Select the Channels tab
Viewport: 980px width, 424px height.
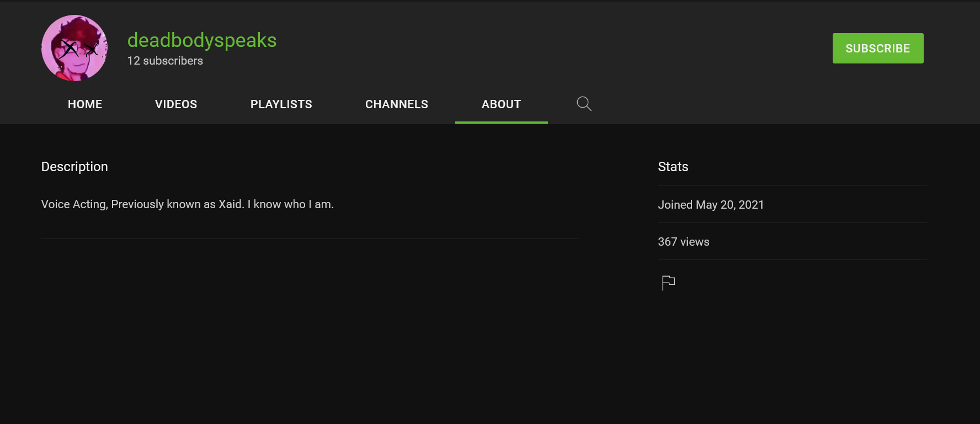coord(397,104)
